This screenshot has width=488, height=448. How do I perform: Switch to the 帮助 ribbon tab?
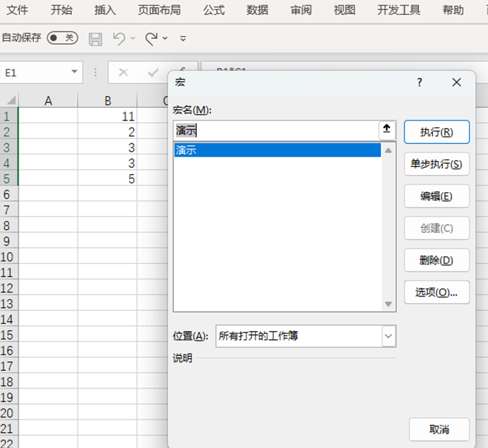click(x=453, y=10)
